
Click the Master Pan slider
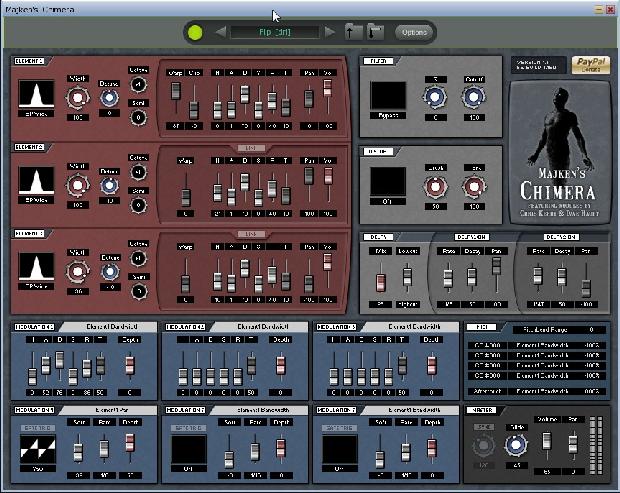[x=573, y=444]
